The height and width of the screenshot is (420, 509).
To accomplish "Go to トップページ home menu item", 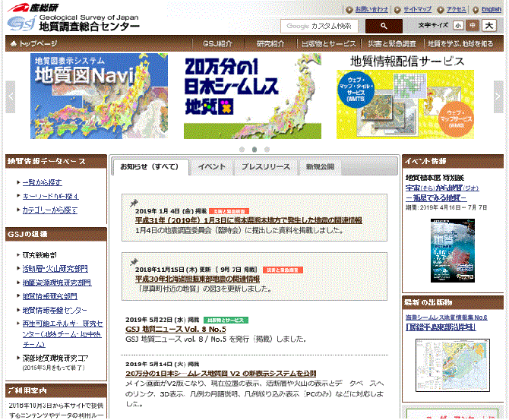I will pyautogui.click(x=33, y=43).
